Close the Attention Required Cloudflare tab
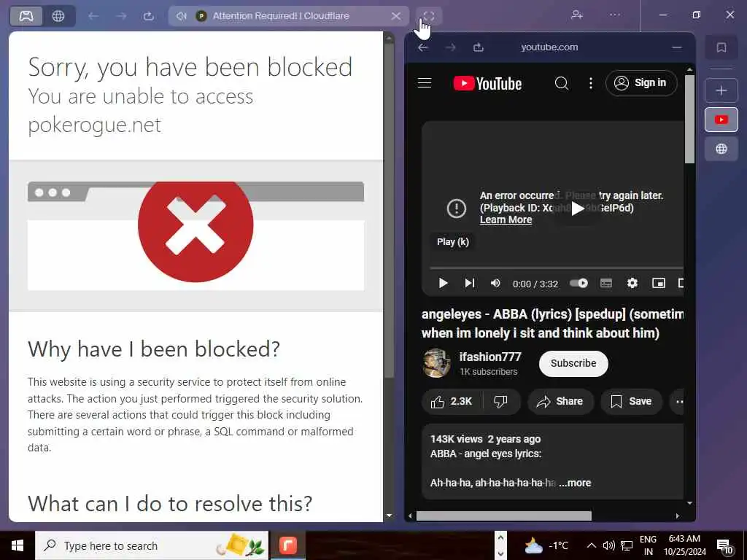747x560 pixels. [x=396, y=16]
